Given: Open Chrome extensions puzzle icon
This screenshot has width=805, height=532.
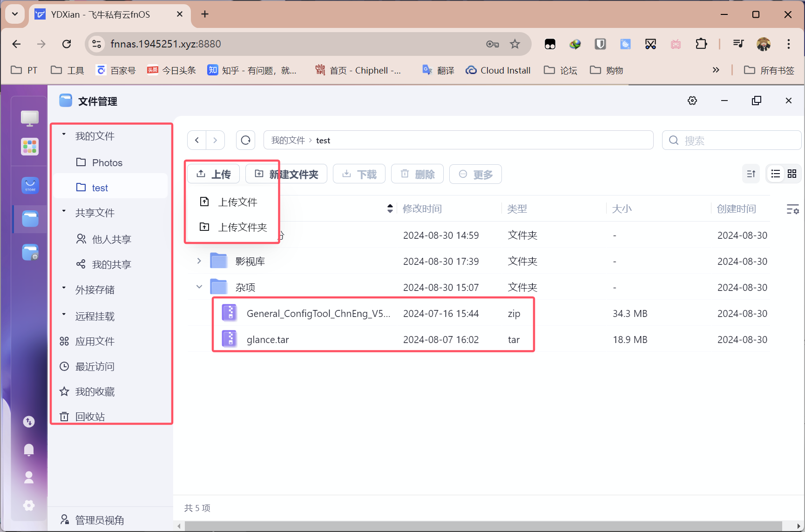Looking at the screenshot, I should pos(701,44).
